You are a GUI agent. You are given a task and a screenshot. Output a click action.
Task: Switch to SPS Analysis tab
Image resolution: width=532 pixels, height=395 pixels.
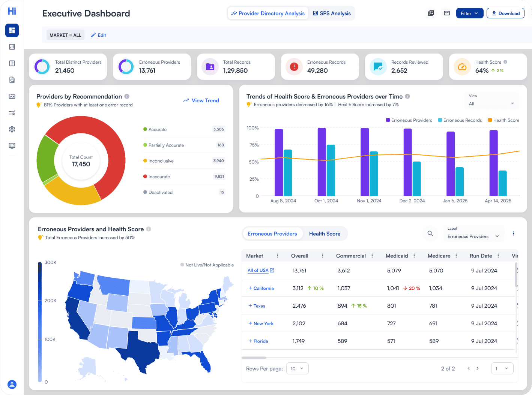tap(332, 13)
